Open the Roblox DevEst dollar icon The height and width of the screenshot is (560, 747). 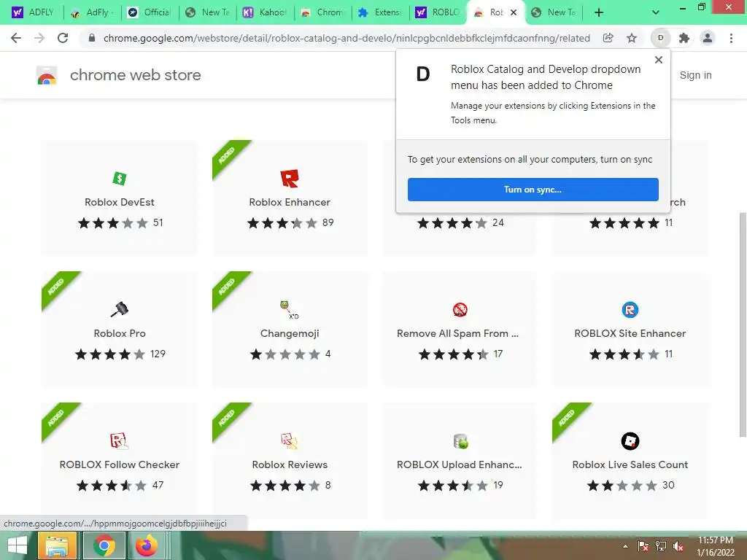pos(119,179)
